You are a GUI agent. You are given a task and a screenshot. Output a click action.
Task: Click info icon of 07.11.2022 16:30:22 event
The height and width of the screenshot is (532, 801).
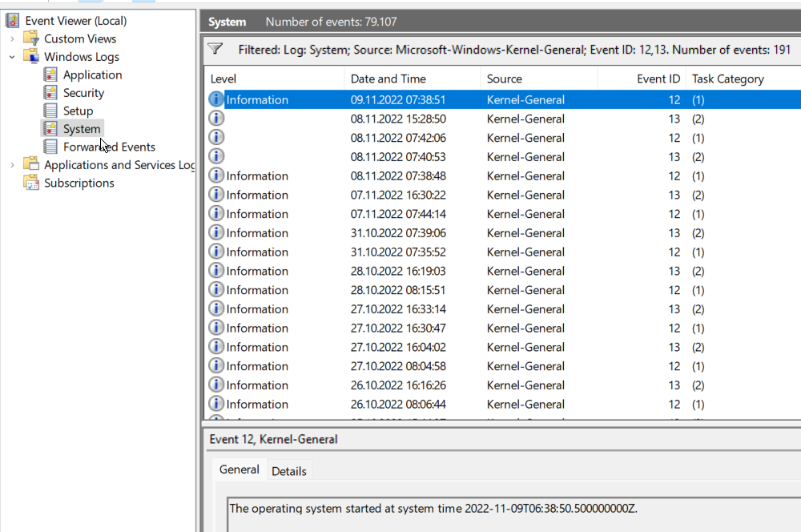coord(216,194)
